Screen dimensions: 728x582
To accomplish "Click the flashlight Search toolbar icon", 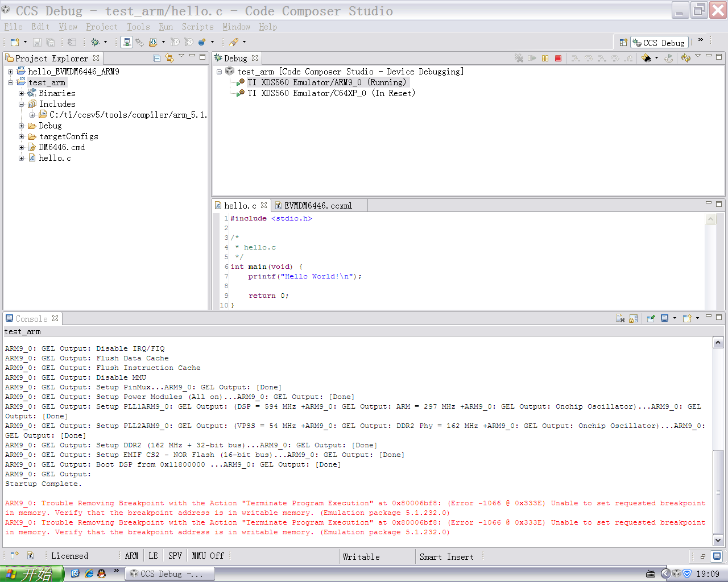I will (234, 42).
